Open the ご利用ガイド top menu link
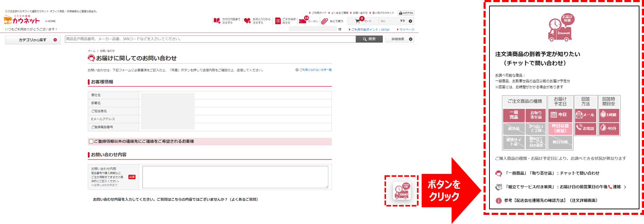This screenshot has width=644, height=224. (319, 13)
